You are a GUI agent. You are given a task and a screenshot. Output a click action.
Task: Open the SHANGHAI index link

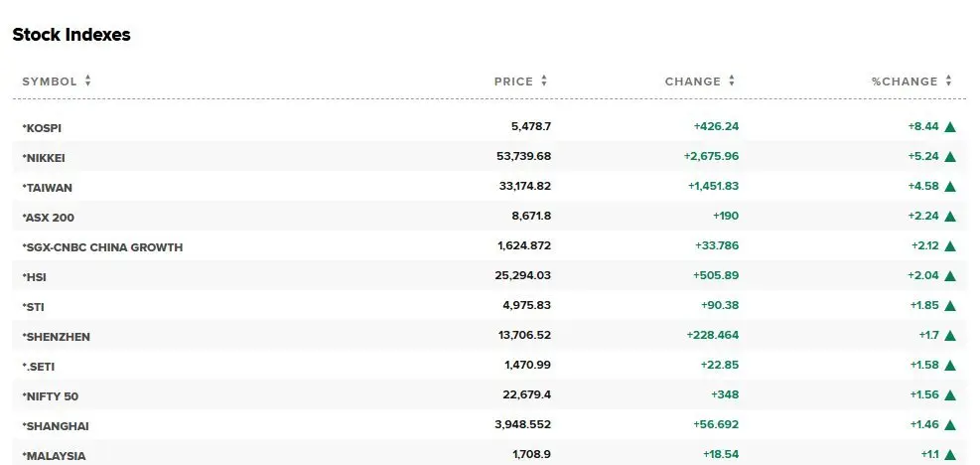click(57, 426)
